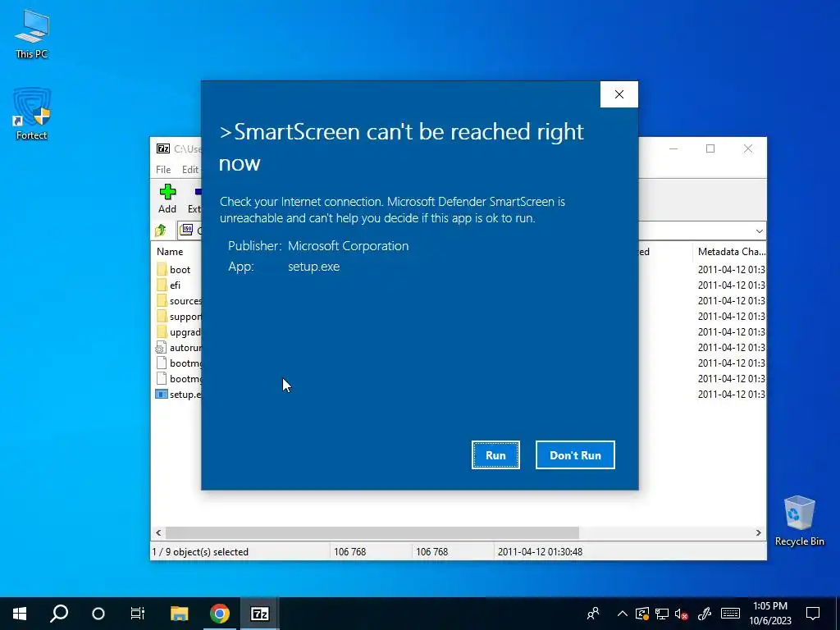This screenshot has width=840, height=630.
Task: Choose Don't Run in SmartScreen dialog
Action: pos(575,454)
